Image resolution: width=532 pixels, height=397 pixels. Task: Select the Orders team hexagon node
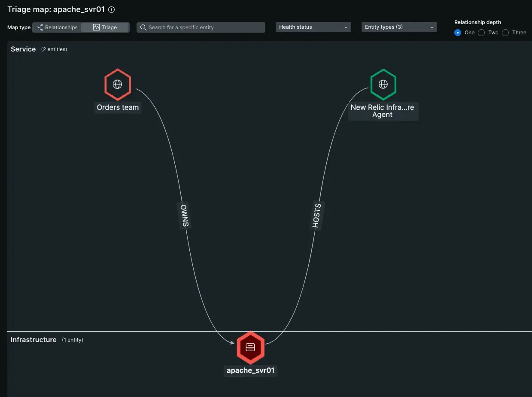point(118,85)
